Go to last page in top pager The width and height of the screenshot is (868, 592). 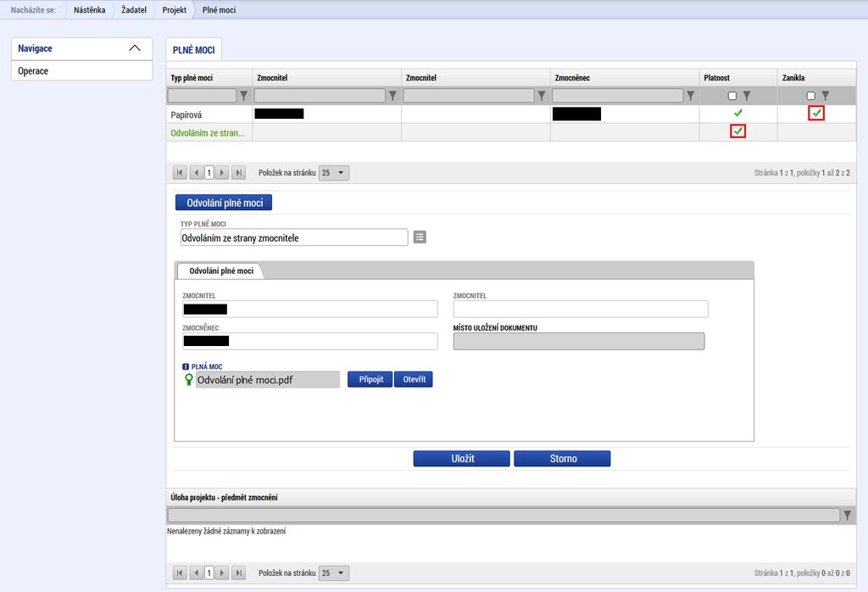coord(238,173)
